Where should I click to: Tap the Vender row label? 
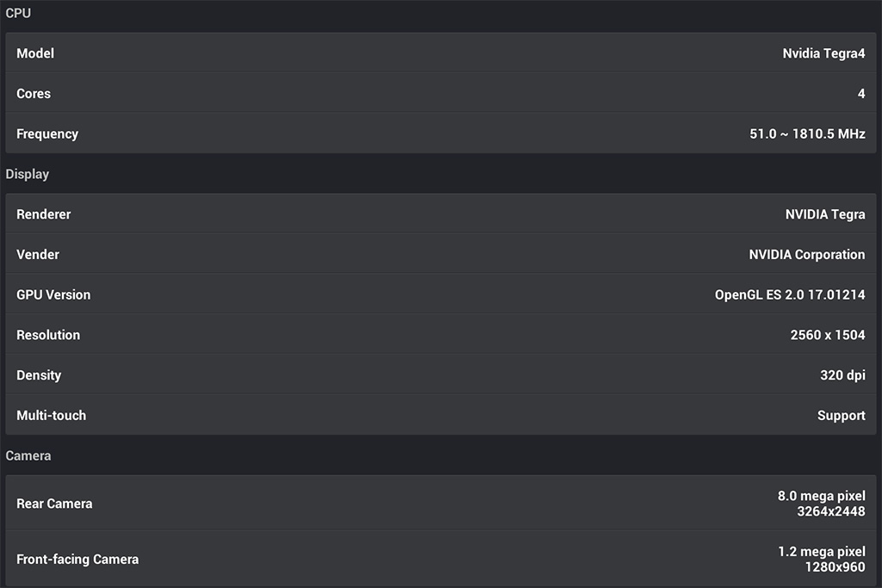point(38,255)
